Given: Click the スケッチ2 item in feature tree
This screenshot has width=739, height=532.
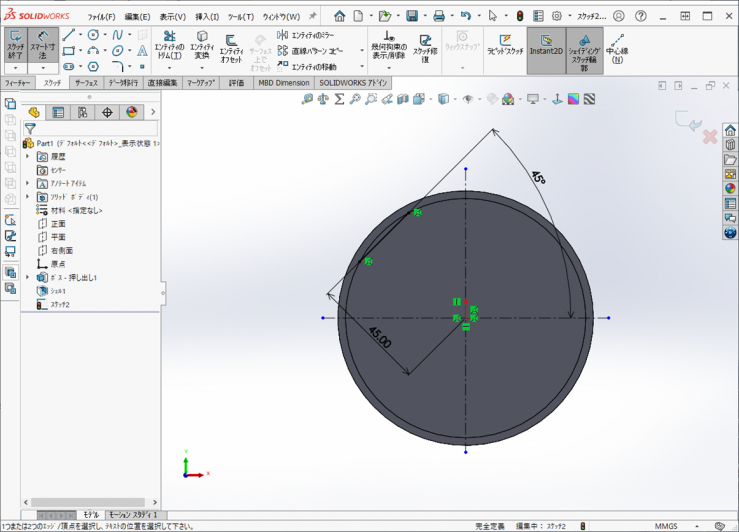Looking at the screenshot, I should click(x=60, y=304).
